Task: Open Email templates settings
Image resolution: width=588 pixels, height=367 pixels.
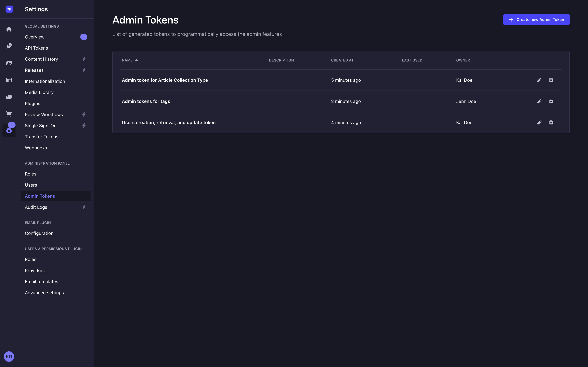Action: click(x=41, y=281)
